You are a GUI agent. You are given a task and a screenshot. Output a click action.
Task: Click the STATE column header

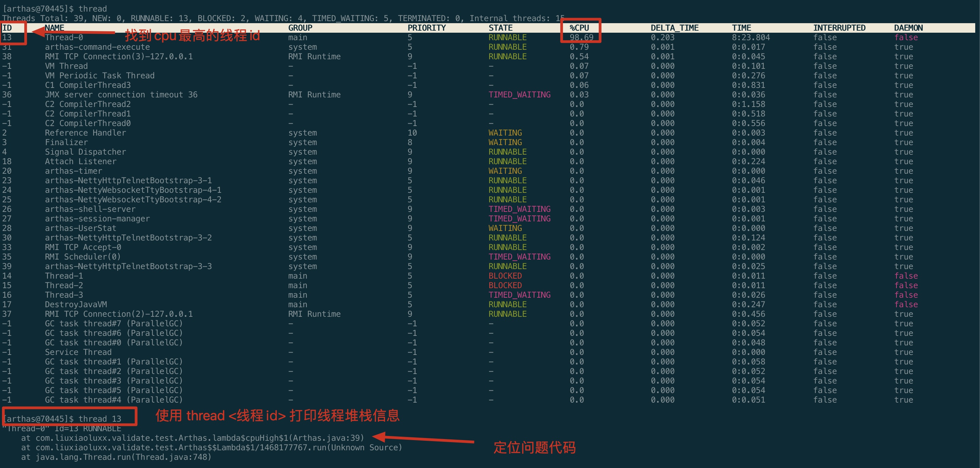tap(500, 28)
